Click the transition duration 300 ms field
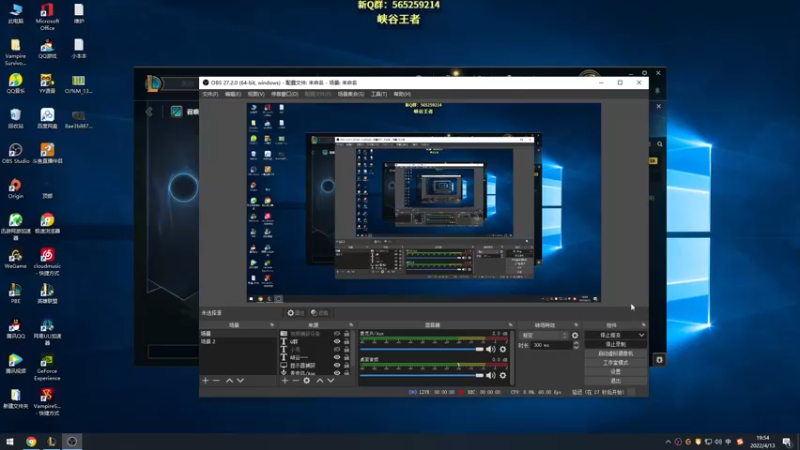 click(x=552, y=345)
